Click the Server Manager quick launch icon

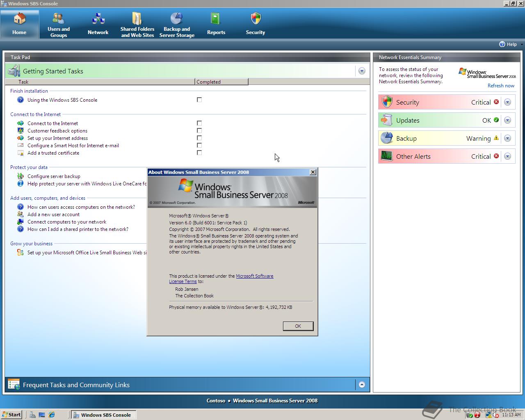click(32, 415)
